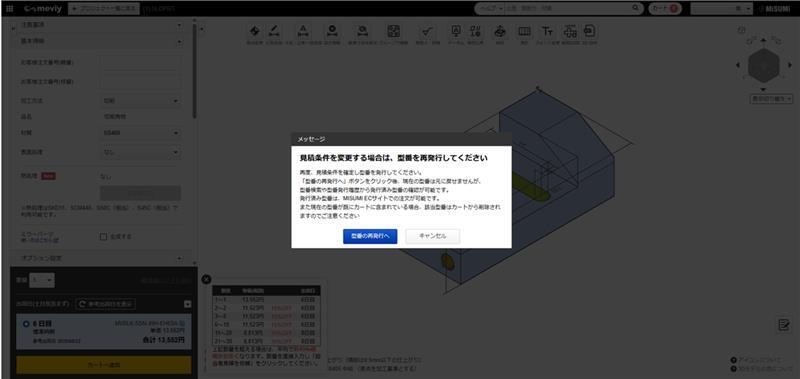Viewport: 800px width, 379px height.
Task: Click the last document toolbar icon
Action: 590,32
